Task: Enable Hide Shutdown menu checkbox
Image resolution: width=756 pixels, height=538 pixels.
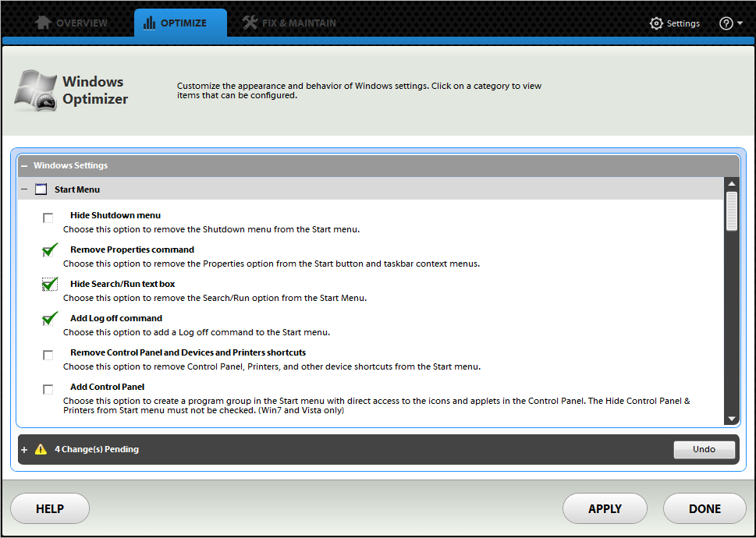Action: [48, 218]
